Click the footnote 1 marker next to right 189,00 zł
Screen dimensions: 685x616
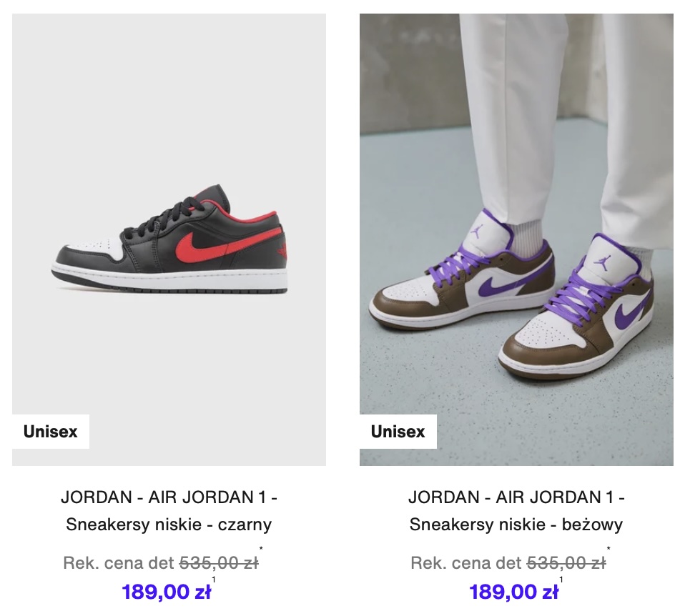point(561,580)
